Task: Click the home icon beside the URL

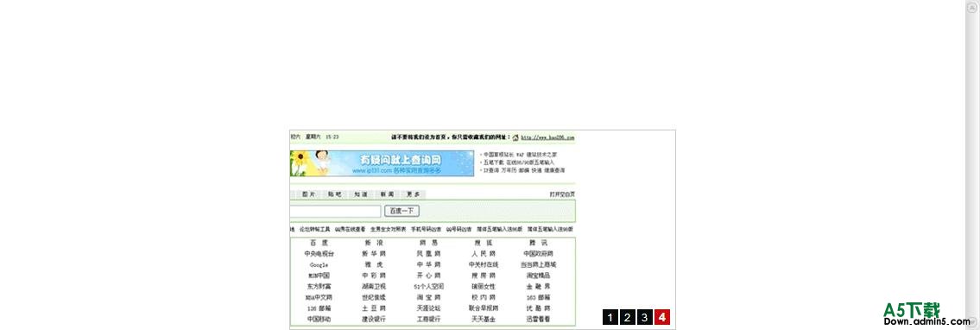Action: pyautogui.click(x=515, y=136)
